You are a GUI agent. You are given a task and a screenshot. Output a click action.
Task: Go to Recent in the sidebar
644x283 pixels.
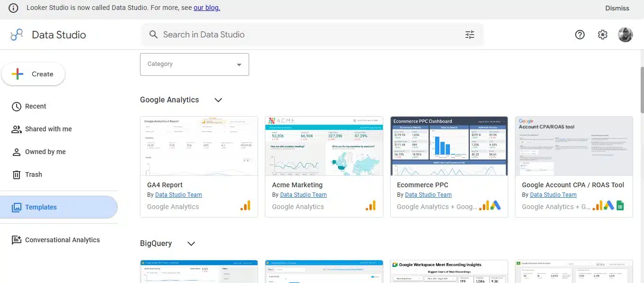59,106
